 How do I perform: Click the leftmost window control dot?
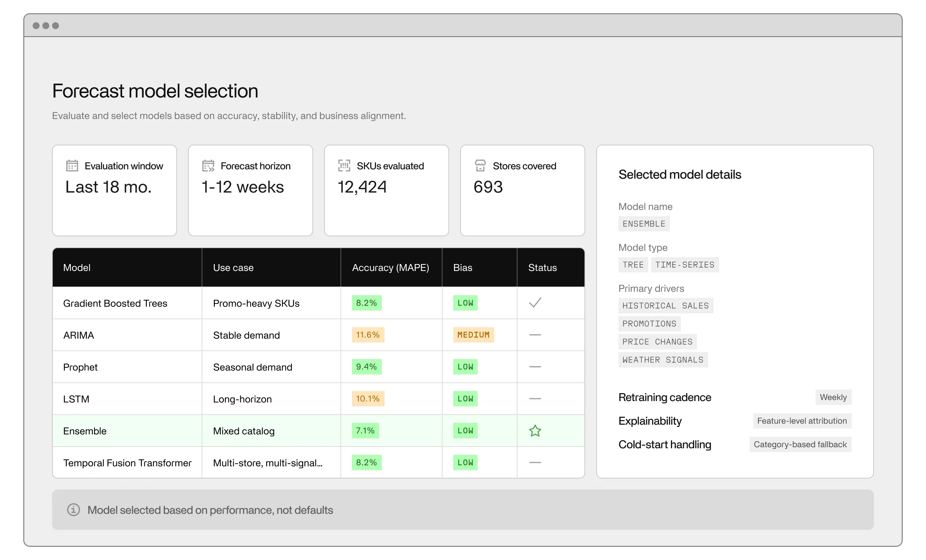click(36, 26)
